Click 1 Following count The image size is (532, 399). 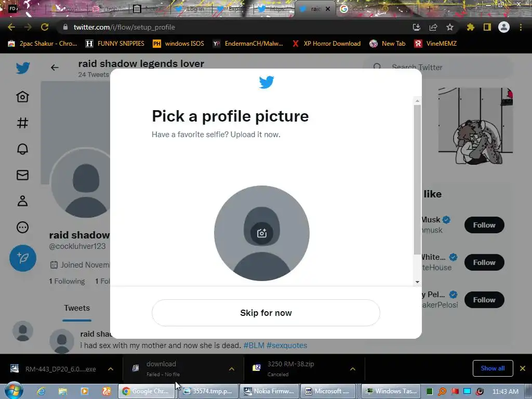67,281
